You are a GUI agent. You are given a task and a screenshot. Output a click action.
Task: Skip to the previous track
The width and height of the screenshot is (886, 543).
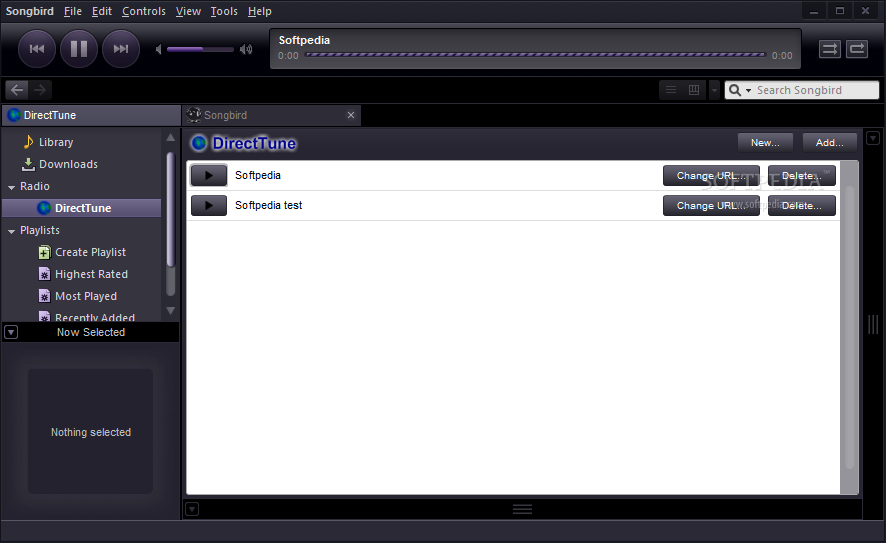(x=37, y=49)
